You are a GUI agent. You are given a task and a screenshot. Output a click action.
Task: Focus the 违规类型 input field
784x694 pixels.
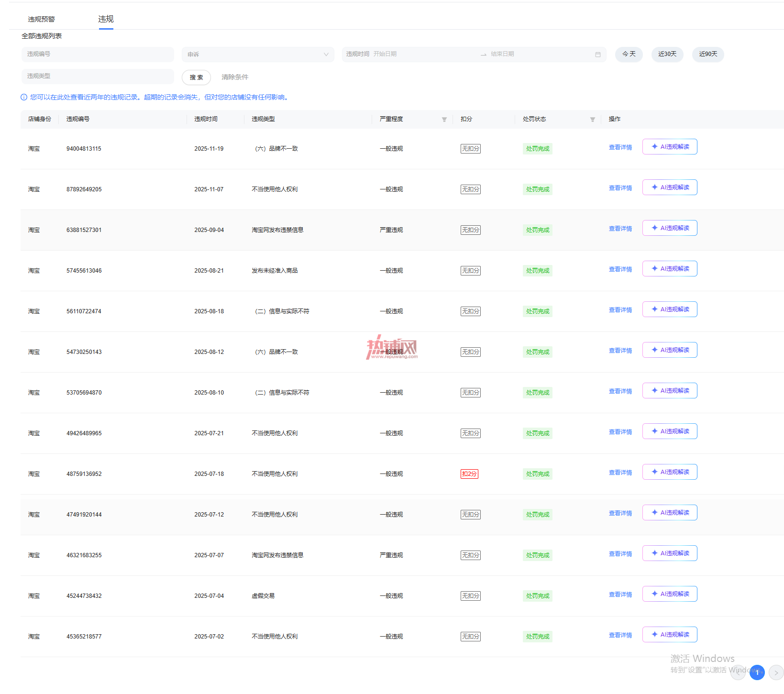pyautogui.click(x=98, y=76)
